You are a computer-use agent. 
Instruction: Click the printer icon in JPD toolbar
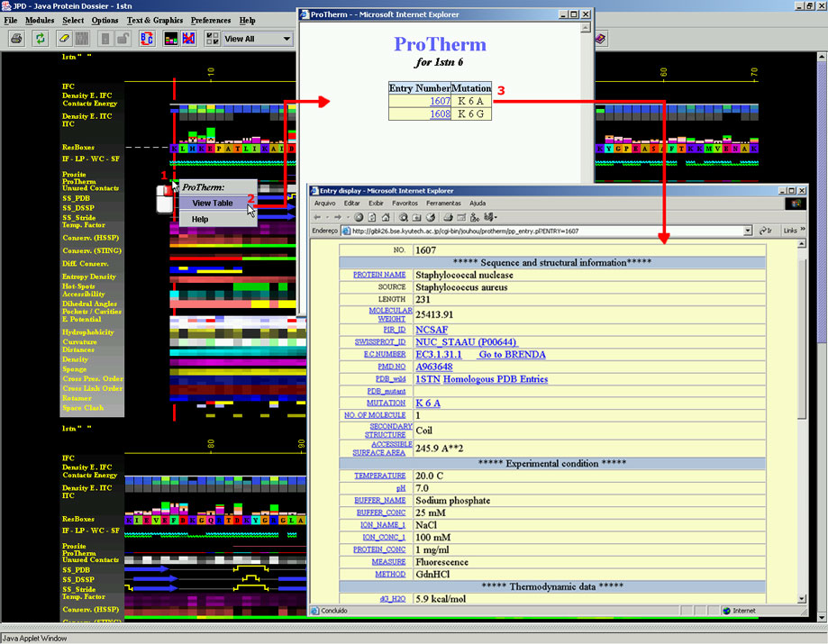(17, 39)
